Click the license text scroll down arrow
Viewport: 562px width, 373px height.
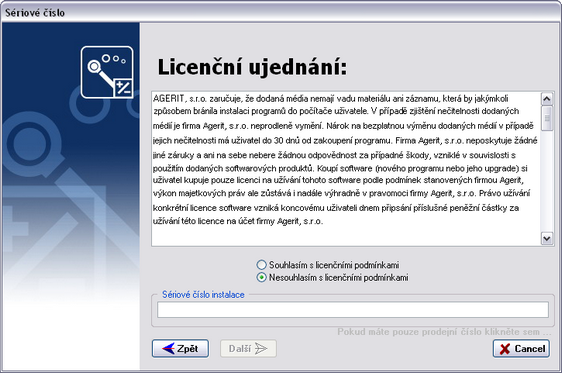point(547,238)
